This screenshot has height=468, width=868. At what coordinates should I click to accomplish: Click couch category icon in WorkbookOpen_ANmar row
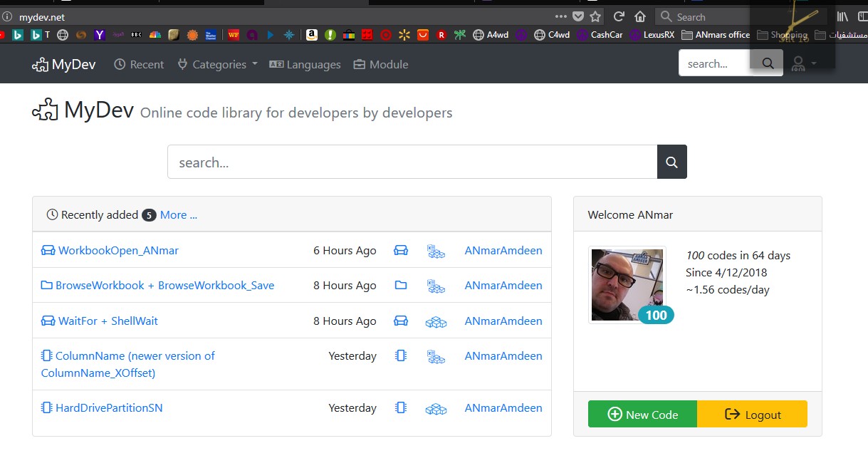401,251
